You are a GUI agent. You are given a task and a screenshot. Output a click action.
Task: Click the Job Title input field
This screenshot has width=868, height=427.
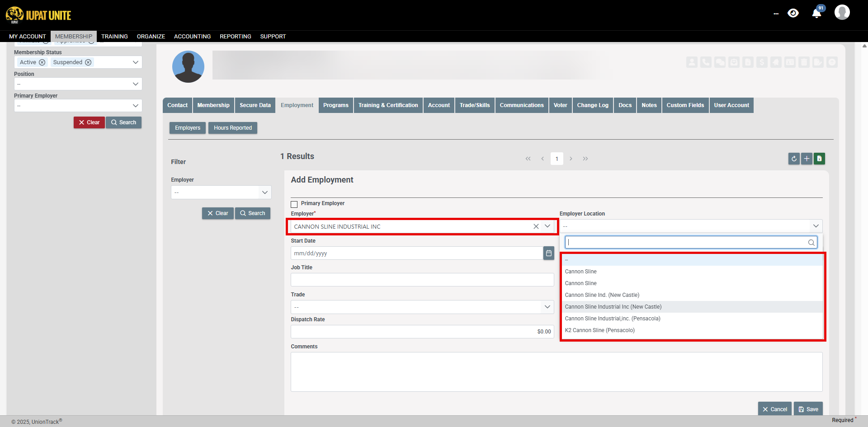pos(422,280)
